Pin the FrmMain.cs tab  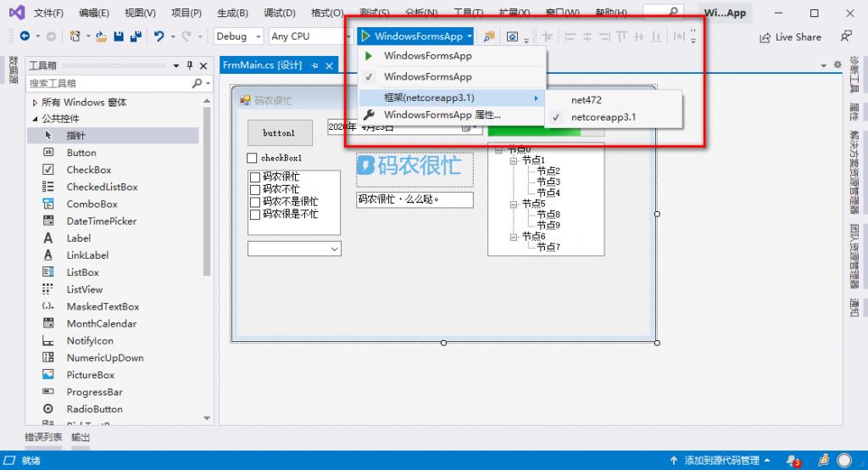point(315,65)
